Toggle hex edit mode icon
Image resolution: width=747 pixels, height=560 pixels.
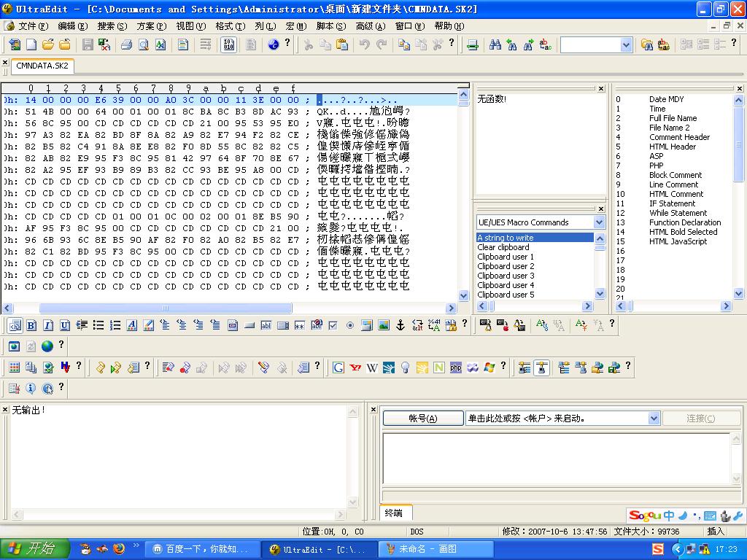[228, 44]
